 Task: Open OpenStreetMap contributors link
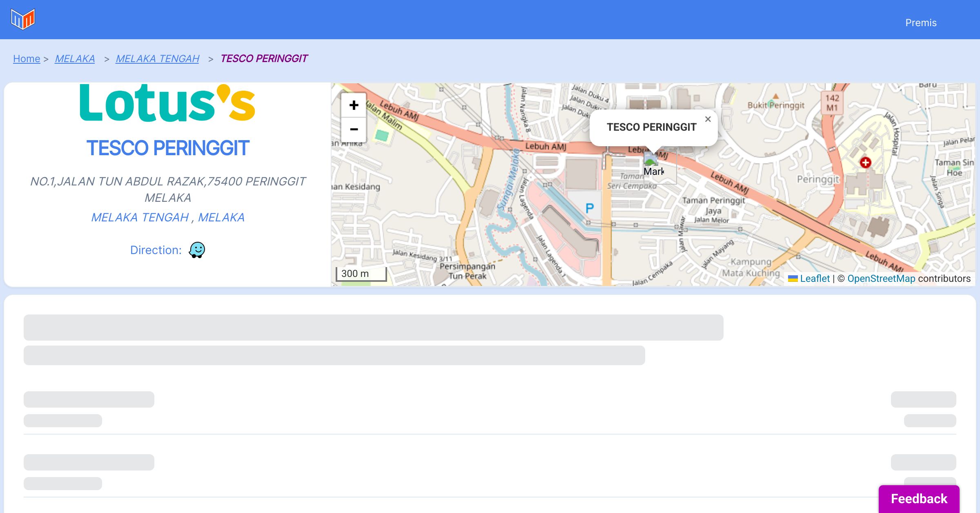(881, 279)
